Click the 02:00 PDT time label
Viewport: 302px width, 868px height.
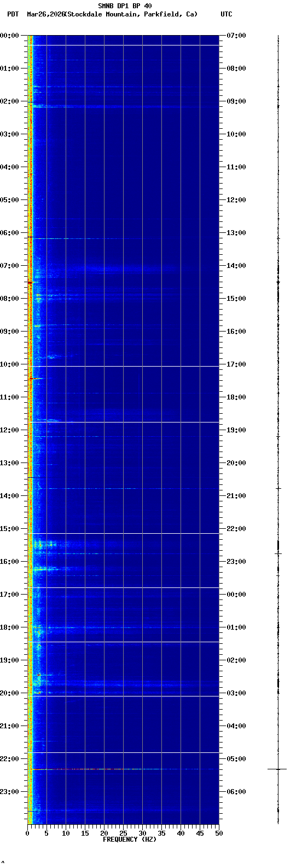coord(9,101)
